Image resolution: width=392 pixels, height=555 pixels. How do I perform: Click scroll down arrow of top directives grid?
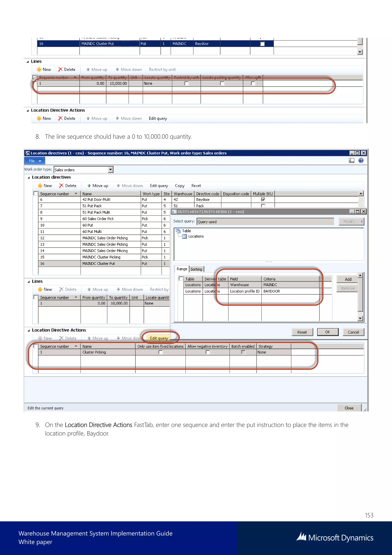click(x=360, y=52)
